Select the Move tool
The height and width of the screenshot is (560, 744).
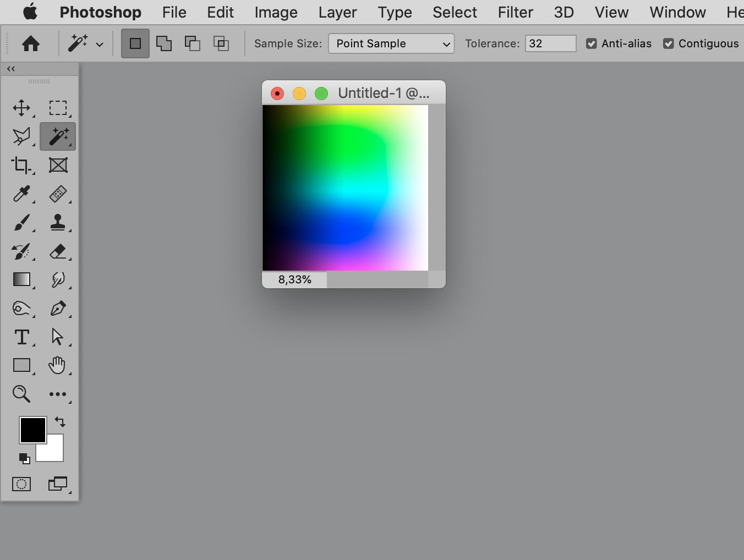click(21, 108)
